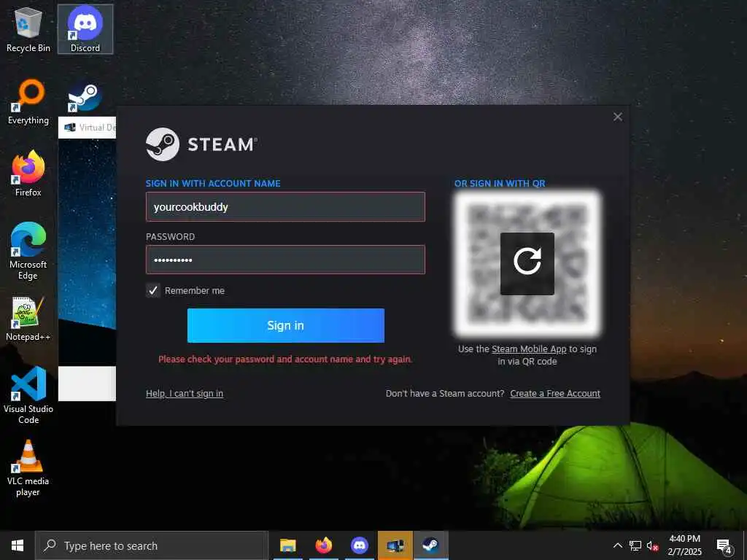
Task: Select the Everything search desktop shortcut
Action: click(x=28, y=102)
